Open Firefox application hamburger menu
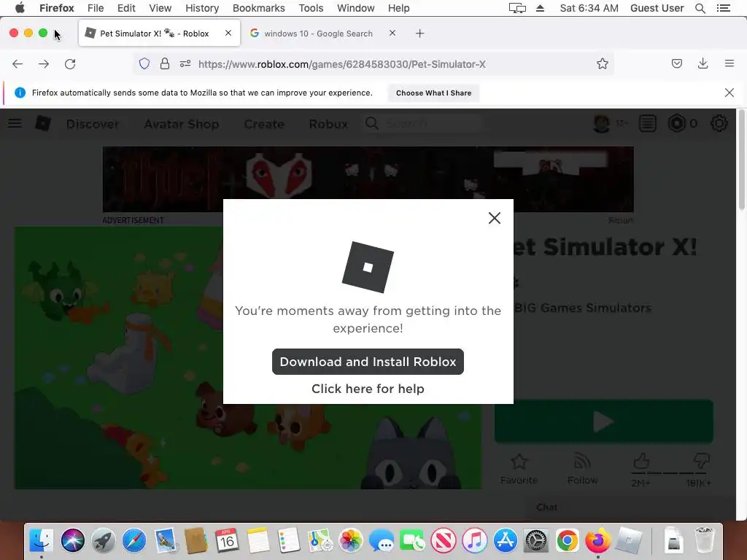The width and height of the screenshot is (747, 560). point(729,63)
